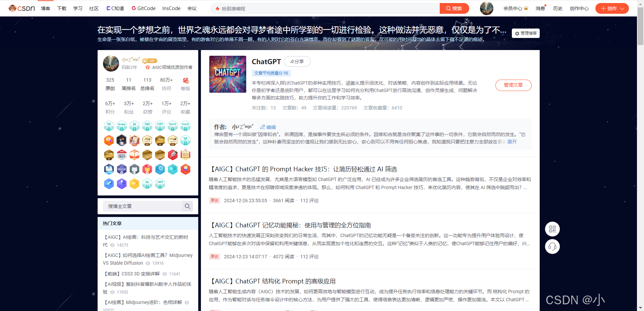Open hot article AI绘画：科技与艺术交汇的新时代
Image resolution: width=644 pixels, height=311 pixels.
click(x=146, y=241)
